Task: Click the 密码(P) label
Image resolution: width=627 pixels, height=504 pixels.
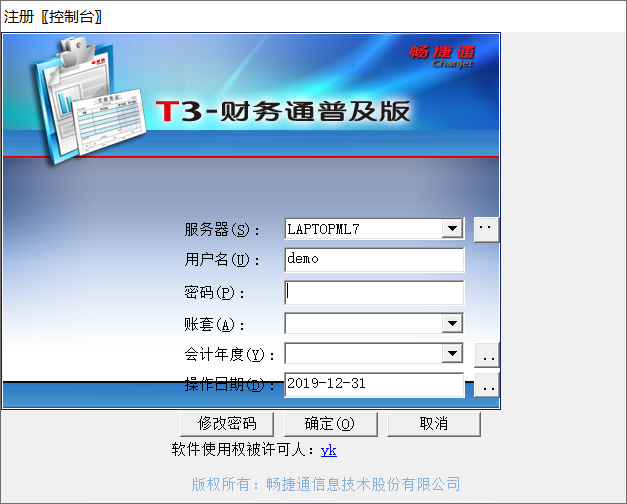Action: (x=214, y=293)
